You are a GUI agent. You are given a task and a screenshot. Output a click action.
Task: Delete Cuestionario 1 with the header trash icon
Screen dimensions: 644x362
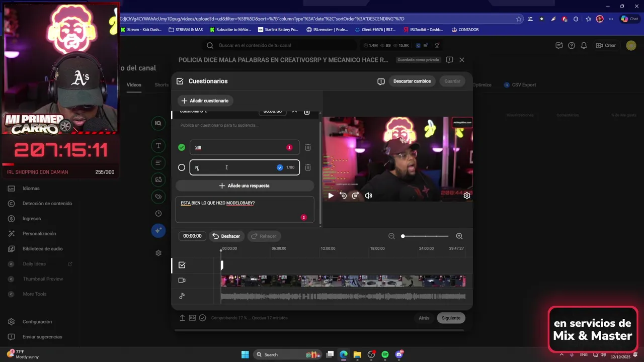click(307, 112)
